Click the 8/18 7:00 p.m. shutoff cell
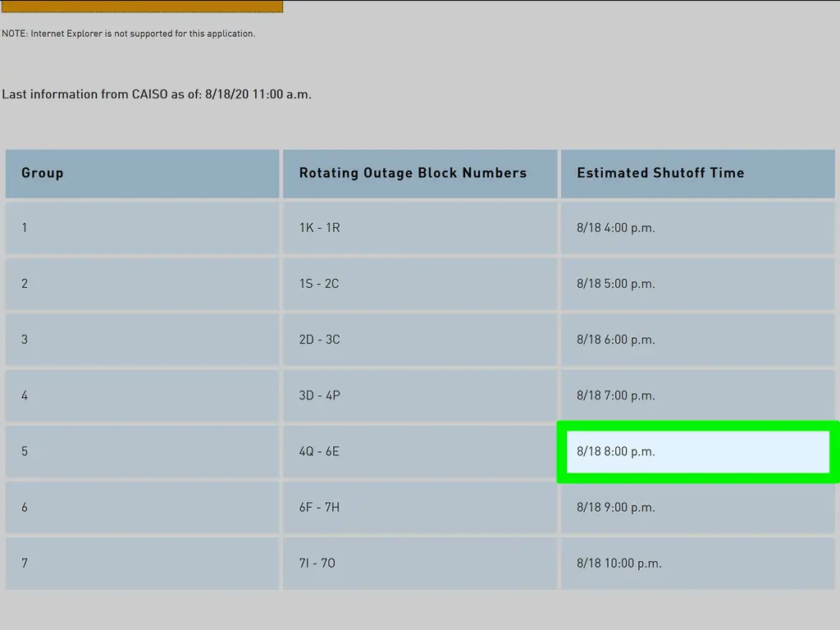Image resolution: width=840 pixels, height=630 pixels. pos(697,395)
